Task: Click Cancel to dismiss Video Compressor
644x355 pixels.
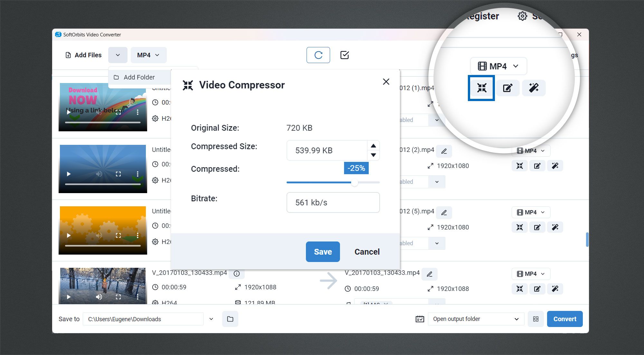Action: [x=366, y=251]
